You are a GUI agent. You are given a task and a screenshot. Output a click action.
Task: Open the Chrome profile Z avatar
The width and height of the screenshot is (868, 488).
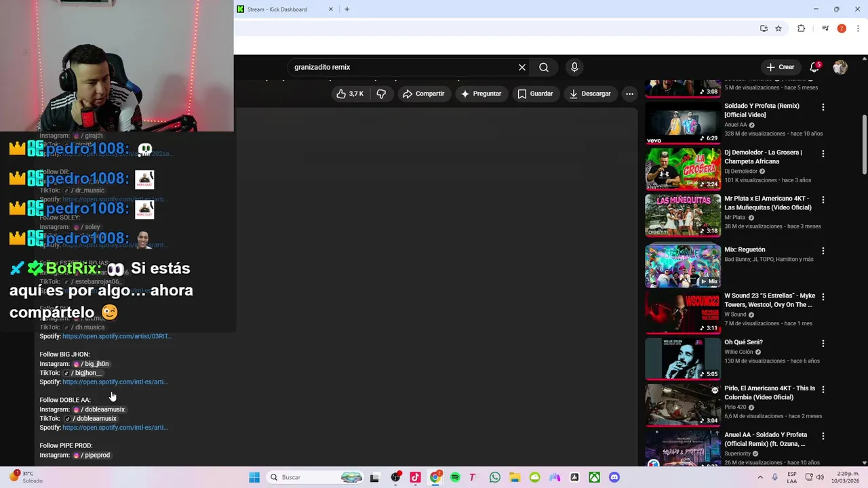tap(842, 28)
